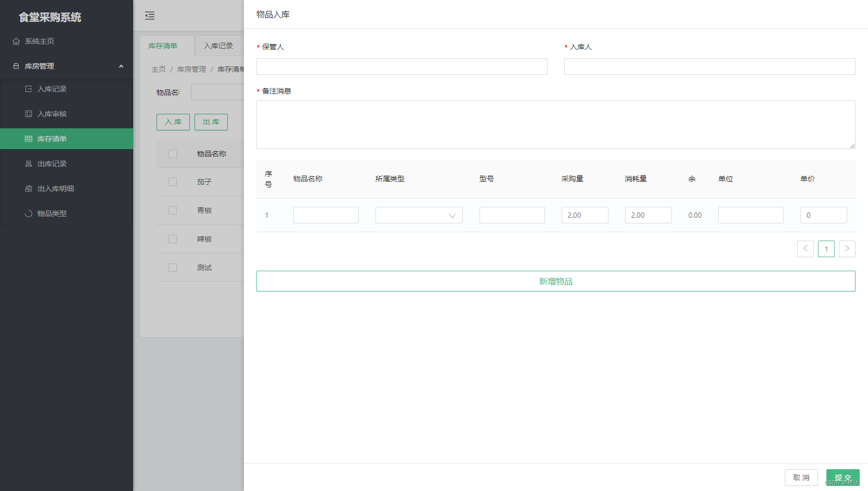Focus the 单位 input in row 1

(x=751, y=215)
